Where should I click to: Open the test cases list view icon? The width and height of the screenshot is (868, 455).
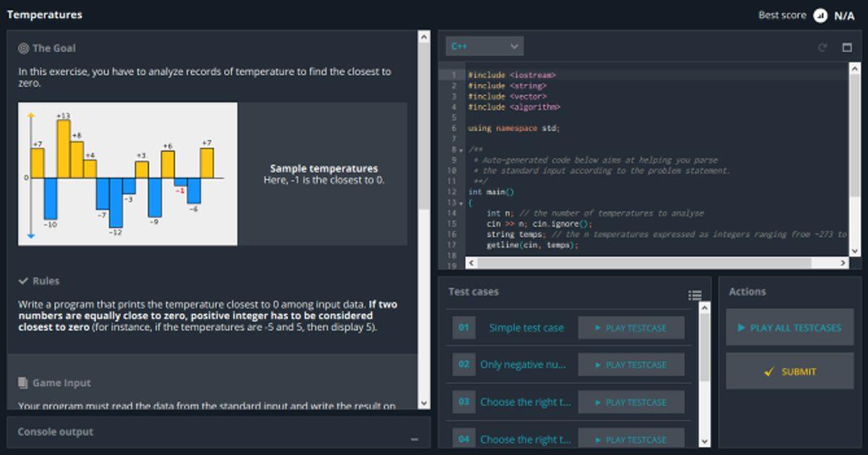[694, 294]
